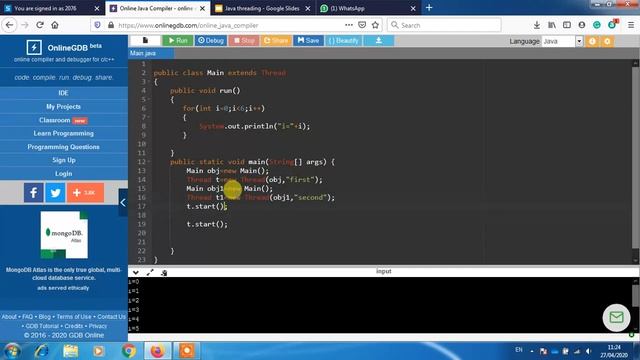
Task: Open a new browser tab with plus
Action: click(429, 8)
